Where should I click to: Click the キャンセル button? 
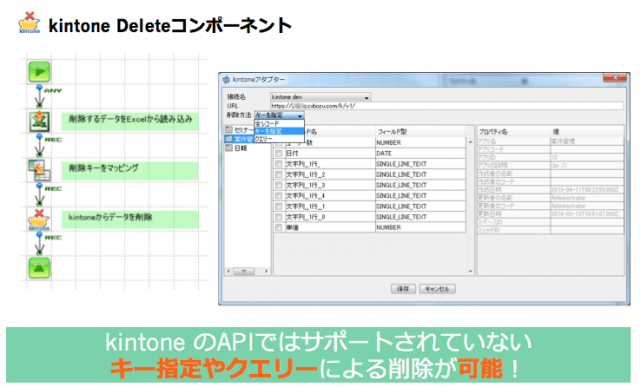pos(437,289)
